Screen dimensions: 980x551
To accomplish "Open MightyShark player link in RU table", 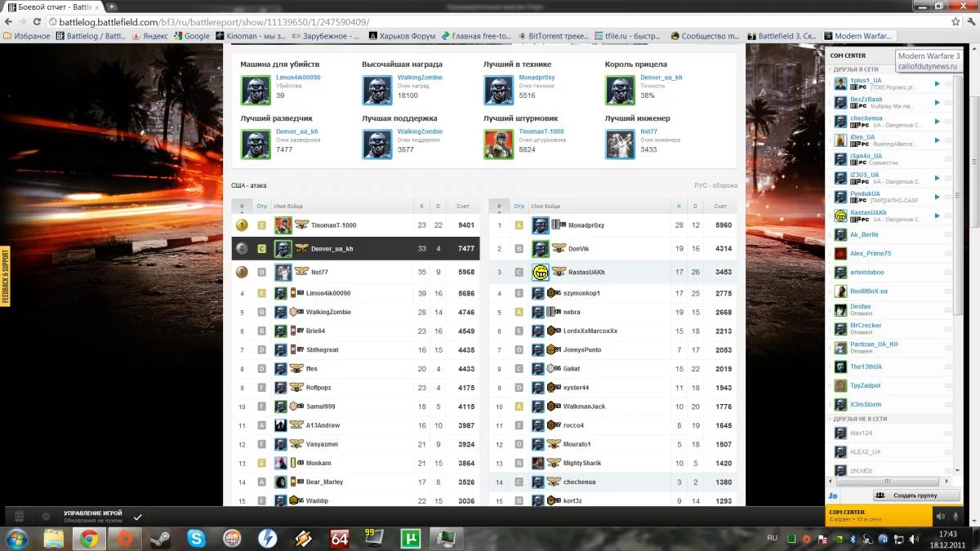I will coord(583,463).
